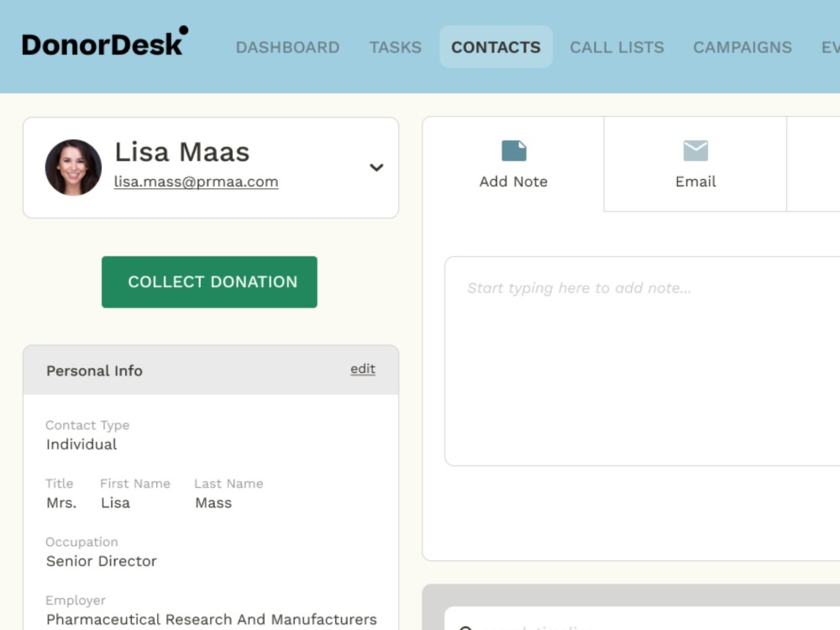Open Call Lists in the navigation
This screenshot has width=840, height=630.
(617, 47)
